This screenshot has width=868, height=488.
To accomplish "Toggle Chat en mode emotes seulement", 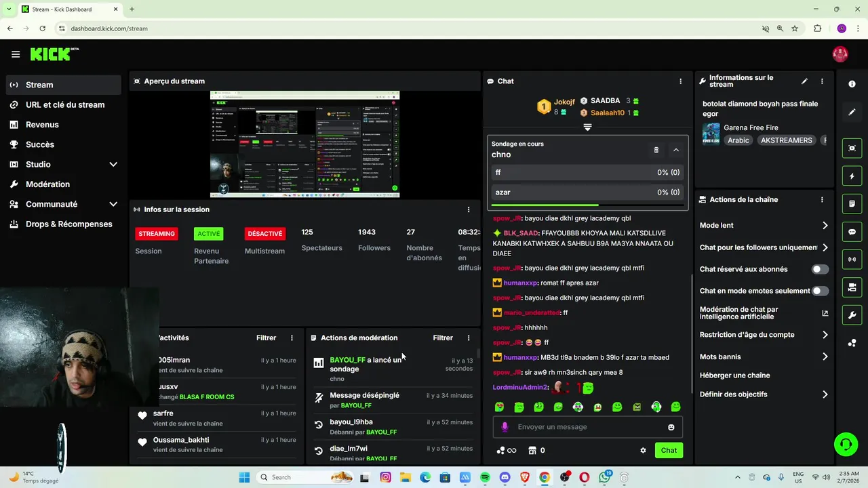I will [x=820, y=291].
